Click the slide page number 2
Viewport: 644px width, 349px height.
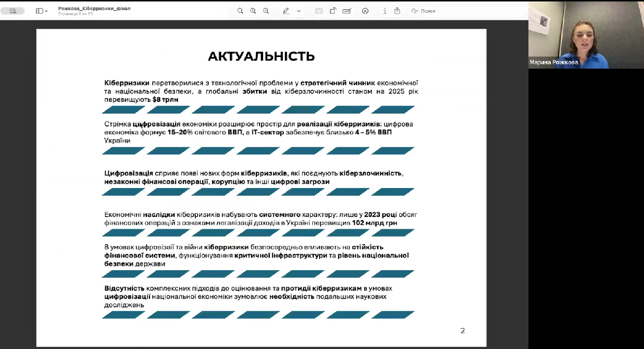click(463, 331)
